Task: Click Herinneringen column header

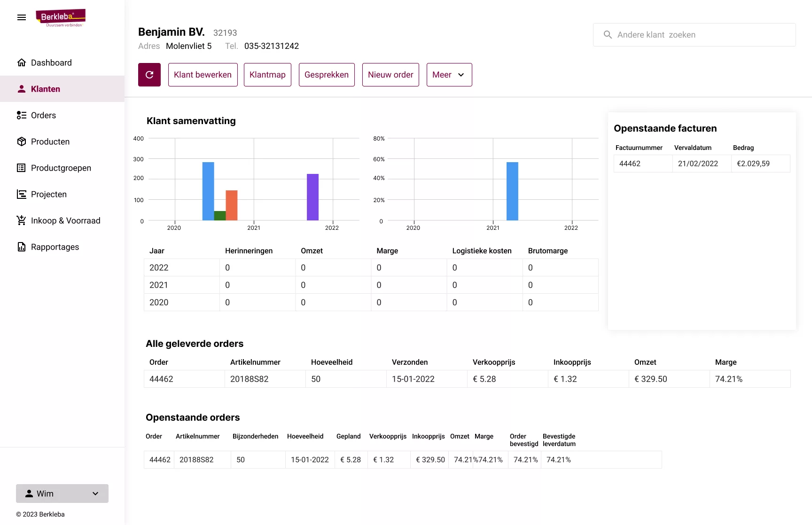Action: point(249,251)
